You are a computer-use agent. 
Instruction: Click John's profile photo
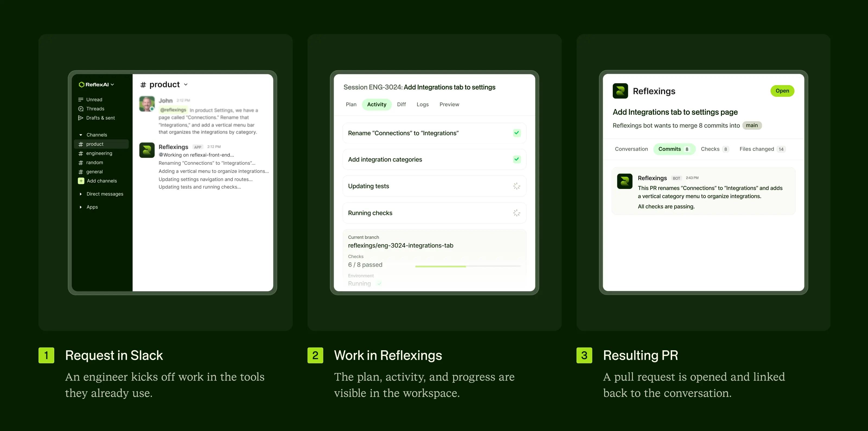pyautogui.click(x=147, y=104)
